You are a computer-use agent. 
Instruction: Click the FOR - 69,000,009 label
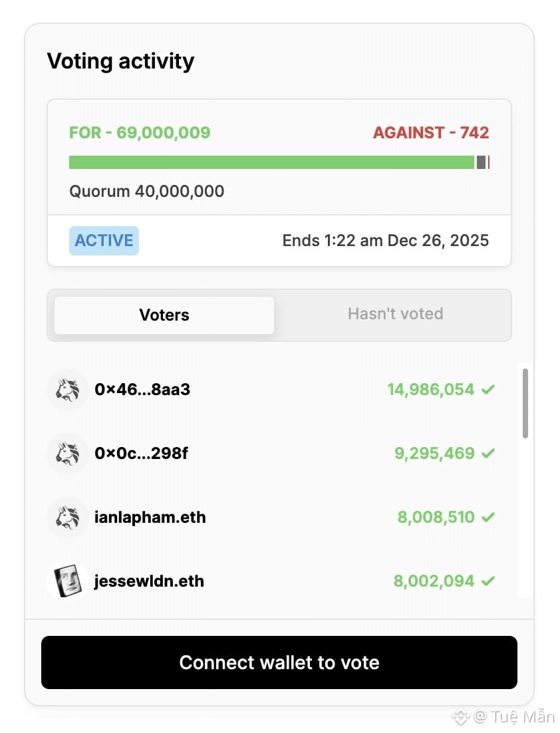pyautogui.click(x=140, y=132)
